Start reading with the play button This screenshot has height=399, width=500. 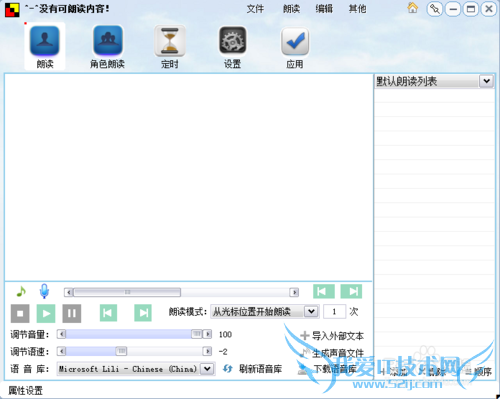pyautogui.click(x=46, y=313)
